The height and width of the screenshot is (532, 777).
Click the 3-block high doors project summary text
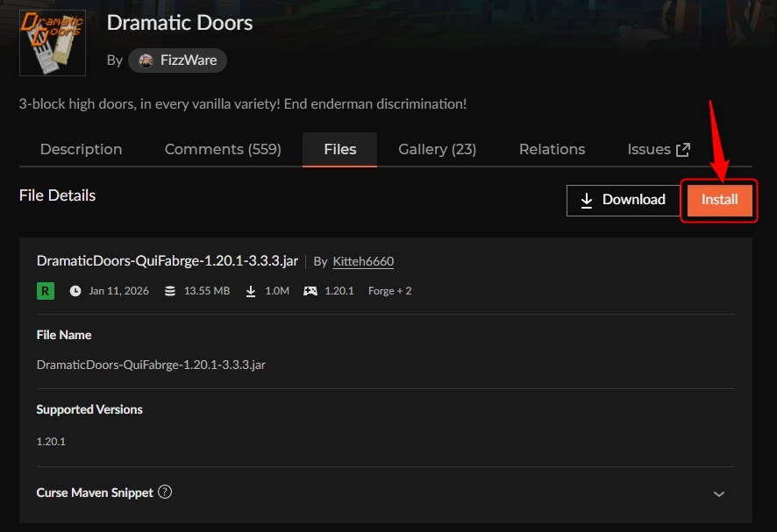pyautogui.click(x=243, y=104)
